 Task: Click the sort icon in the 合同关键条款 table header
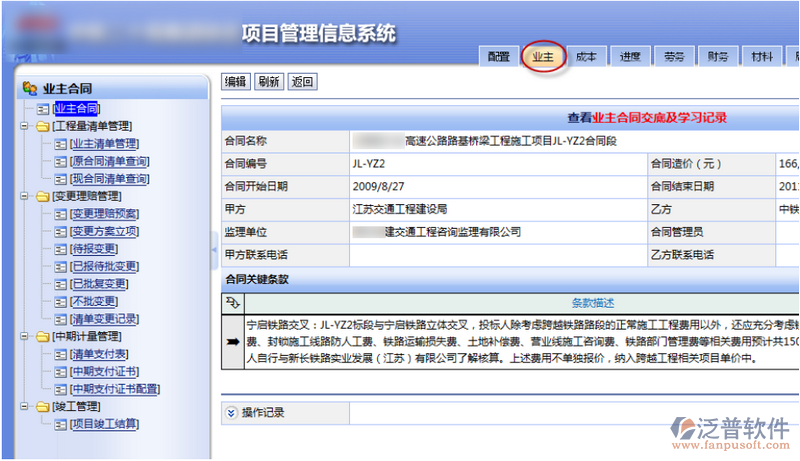[x=234, y=302]
